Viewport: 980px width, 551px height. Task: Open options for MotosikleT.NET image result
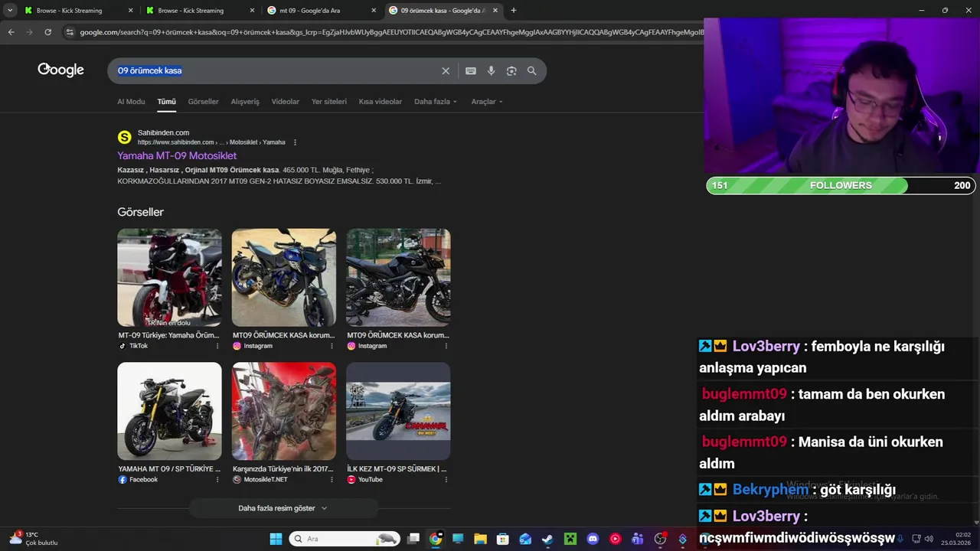(x=332, y=480)
